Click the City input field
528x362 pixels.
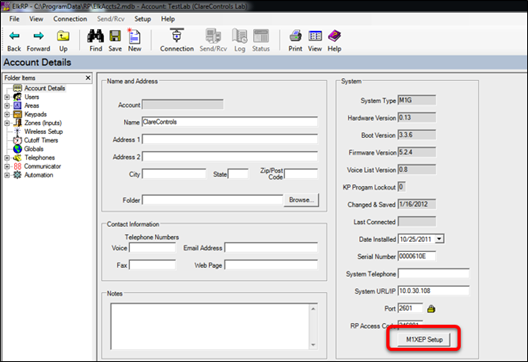pos(174,174)
